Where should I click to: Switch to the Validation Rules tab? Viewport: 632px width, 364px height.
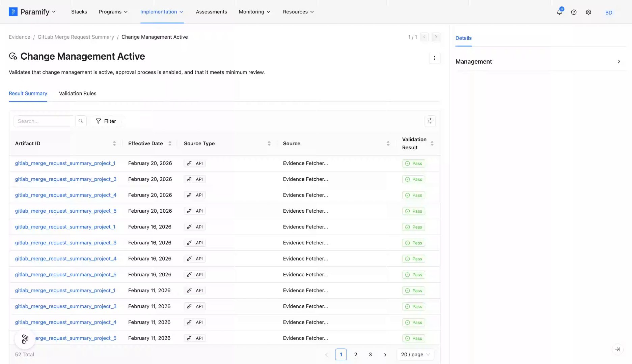[x=78, y=93]
